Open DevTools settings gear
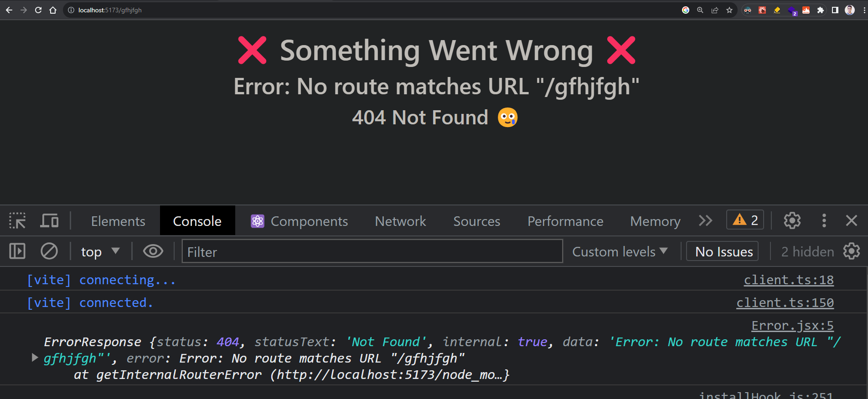The image size is (868, 399). [x=792, y=221]
